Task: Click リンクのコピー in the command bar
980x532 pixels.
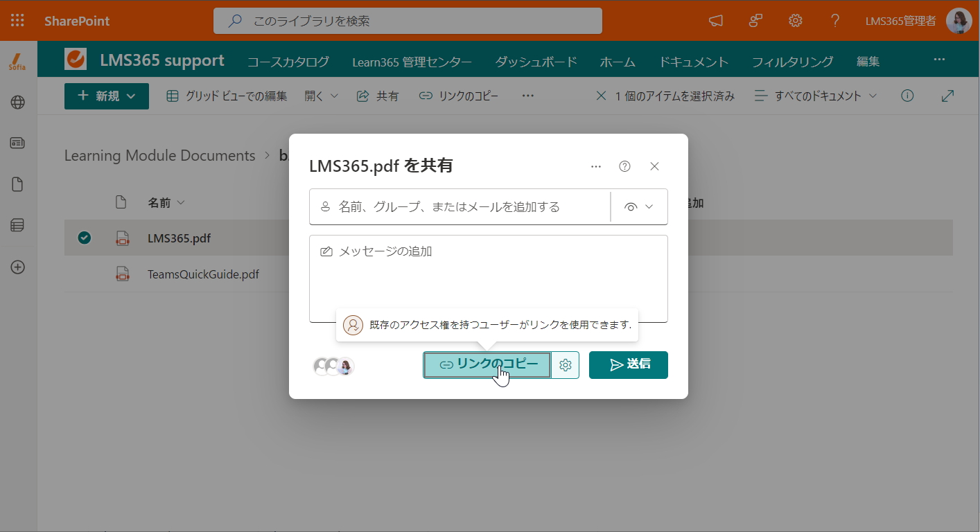Action: [459, 96]
